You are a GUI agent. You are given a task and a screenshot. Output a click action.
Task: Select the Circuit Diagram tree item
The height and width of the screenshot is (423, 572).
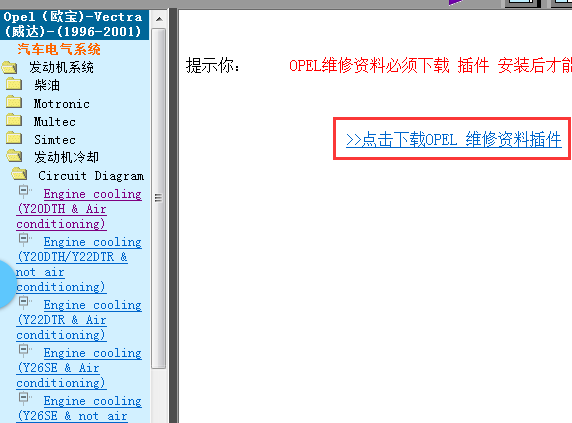(91, 176)
